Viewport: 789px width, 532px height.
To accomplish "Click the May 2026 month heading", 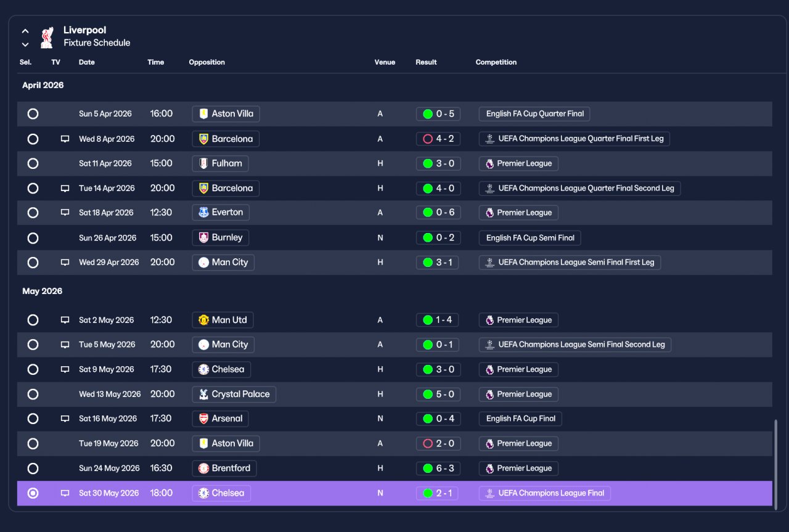I will pos(43,291).
